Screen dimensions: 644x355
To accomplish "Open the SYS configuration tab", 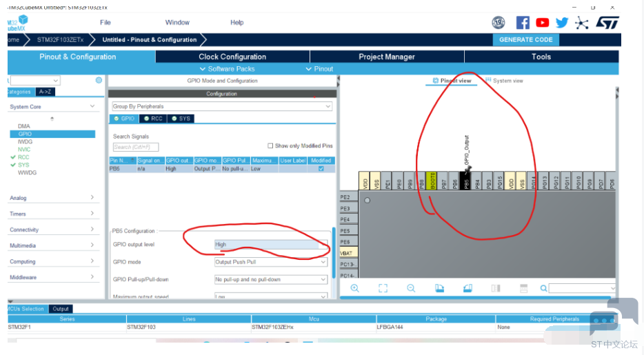I will pyautogui.click(x=181, y=119).
